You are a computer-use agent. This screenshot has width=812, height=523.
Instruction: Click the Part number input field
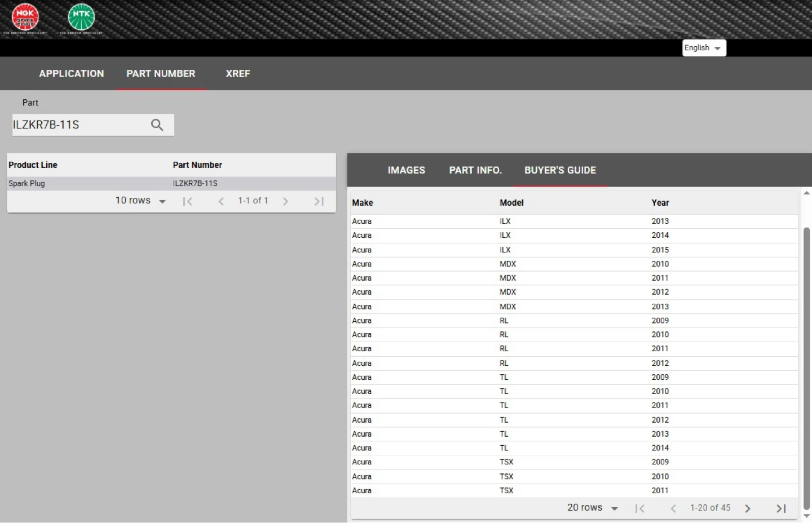(81, 125)
